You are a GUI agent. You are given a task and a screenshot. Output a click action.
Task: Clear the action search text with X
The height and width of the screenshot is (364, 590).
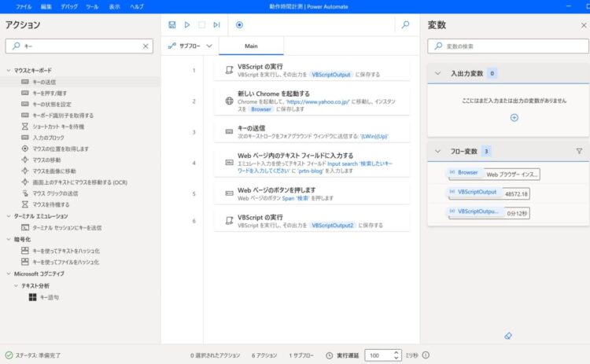point(146,46)
